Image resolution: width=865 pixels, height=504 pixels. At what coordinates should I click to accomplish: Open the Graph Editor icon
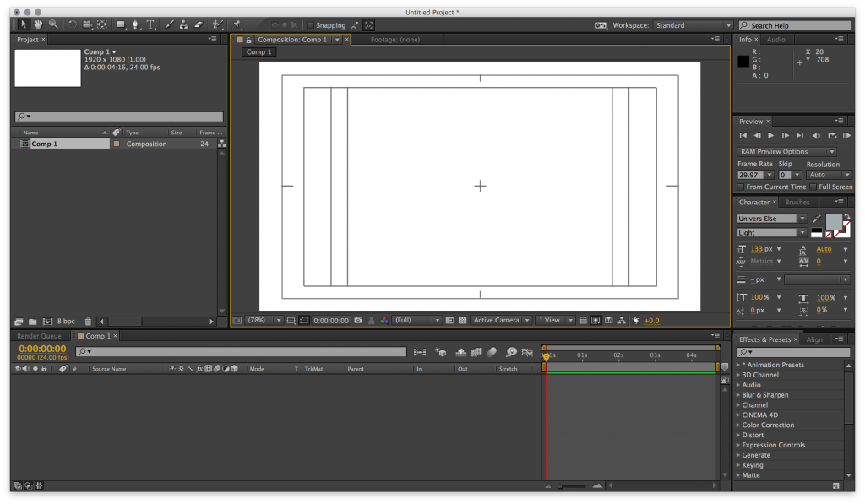pyautogui.click(x=528, y=352)
